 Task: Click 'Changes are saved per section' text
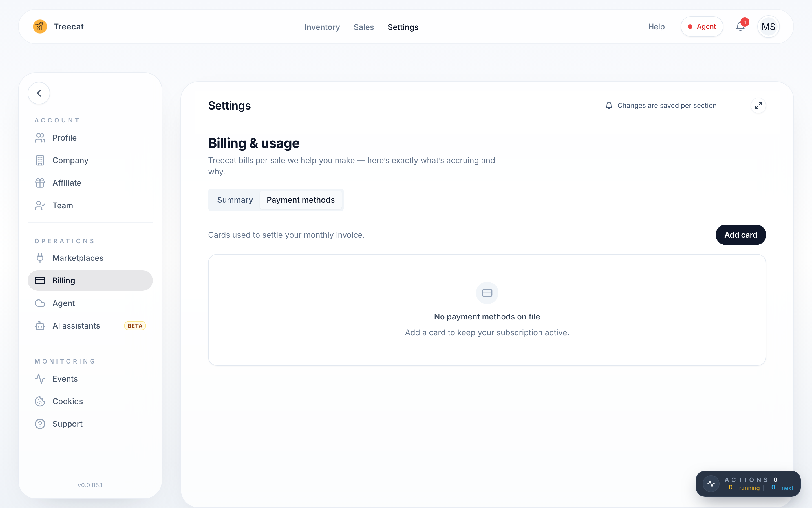pyautogui.click(x=667, y=106)
